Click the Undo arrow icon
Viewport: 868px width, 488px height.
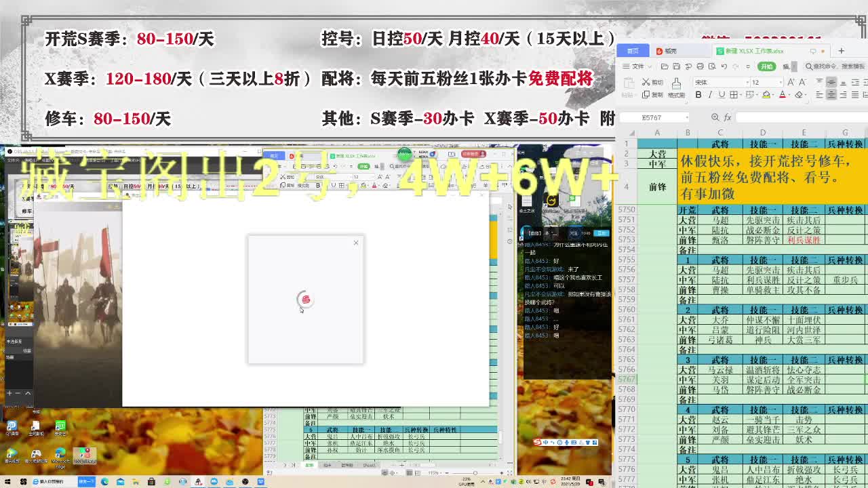pos(724,66)
